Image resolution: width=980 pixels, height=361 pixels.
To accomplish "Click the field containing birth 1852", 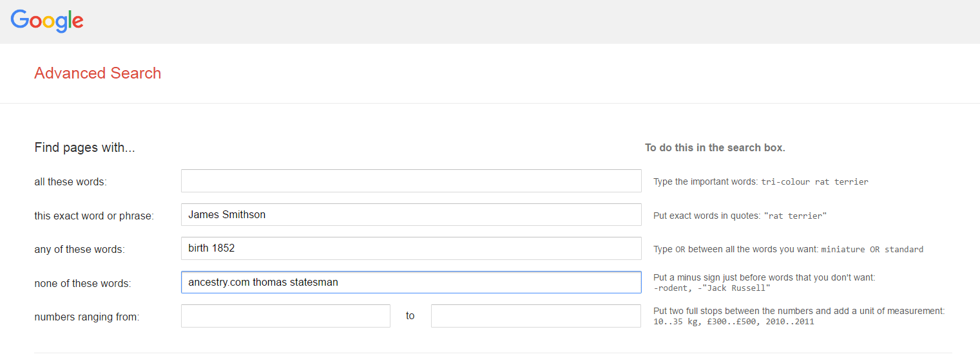I will (411, 248).
